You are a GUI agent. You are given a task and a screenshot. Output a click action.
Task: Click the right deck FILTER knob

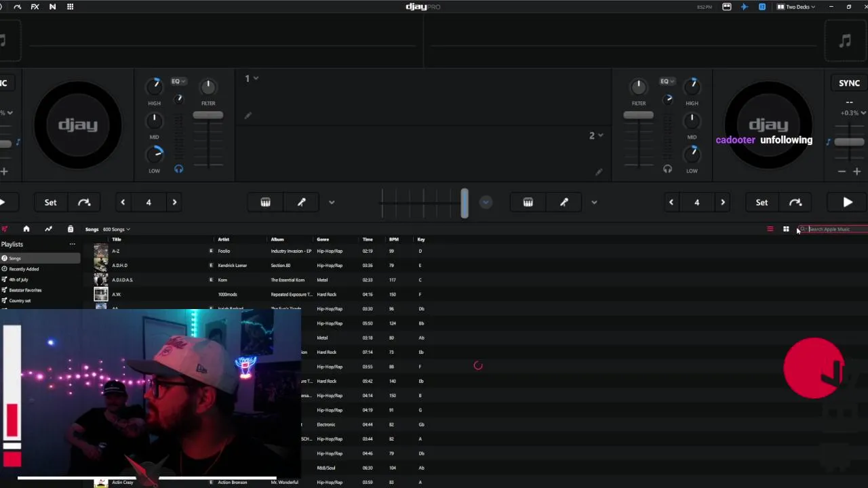point(638,86)
